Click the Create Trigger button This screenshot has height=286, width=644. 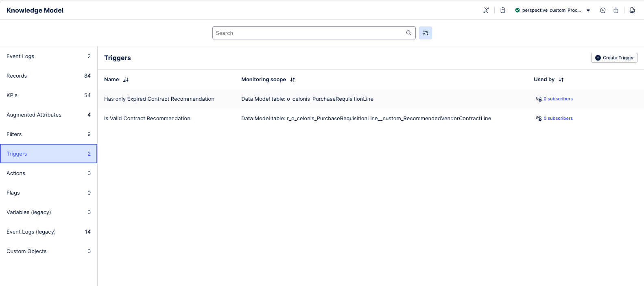614,58
